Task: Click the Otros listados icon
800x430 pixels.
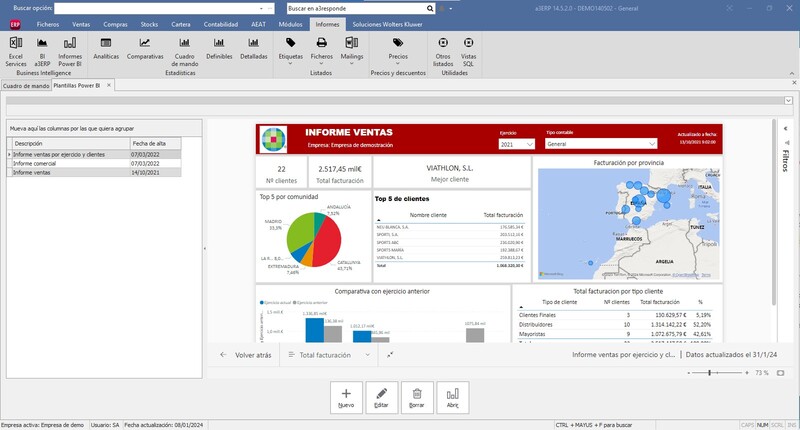Action: click(x=443, y=50)
